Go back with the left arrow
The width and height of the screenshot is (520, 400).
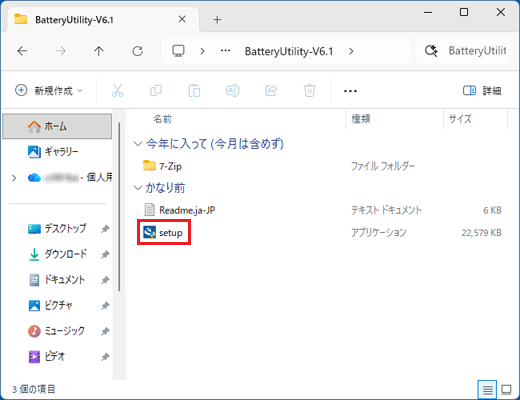pyautogui.click(x=22, y=51)
